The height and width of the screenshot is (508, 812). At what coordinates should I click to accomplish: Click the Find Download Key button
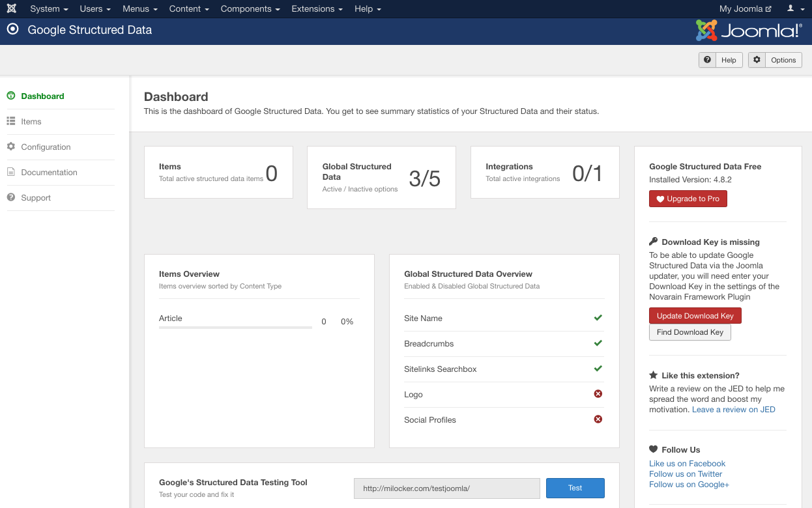click(690, 332)
